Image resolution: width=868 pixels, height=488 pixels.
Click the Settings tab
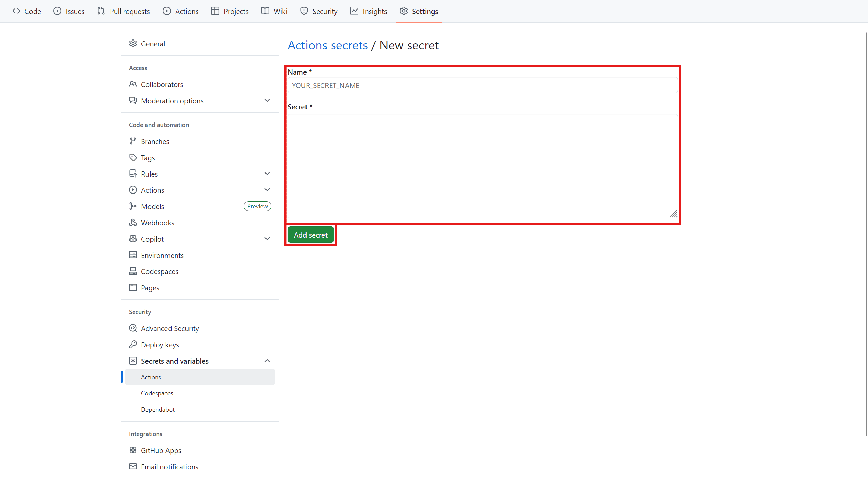point(419,11)
